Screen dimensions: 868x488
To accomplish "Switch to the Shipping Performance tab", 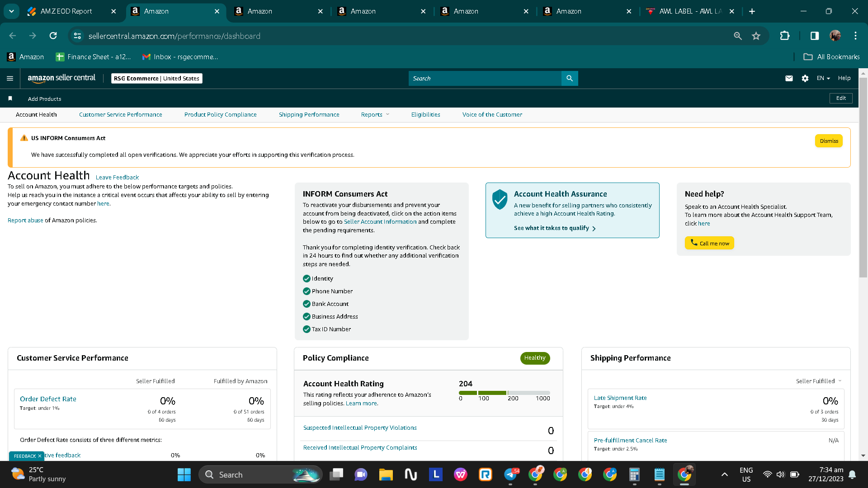I will point(309,115).
